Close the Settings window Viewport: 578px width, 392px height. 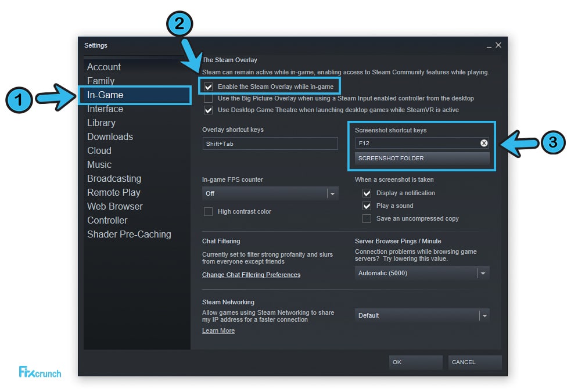click(x=498, y=45)
